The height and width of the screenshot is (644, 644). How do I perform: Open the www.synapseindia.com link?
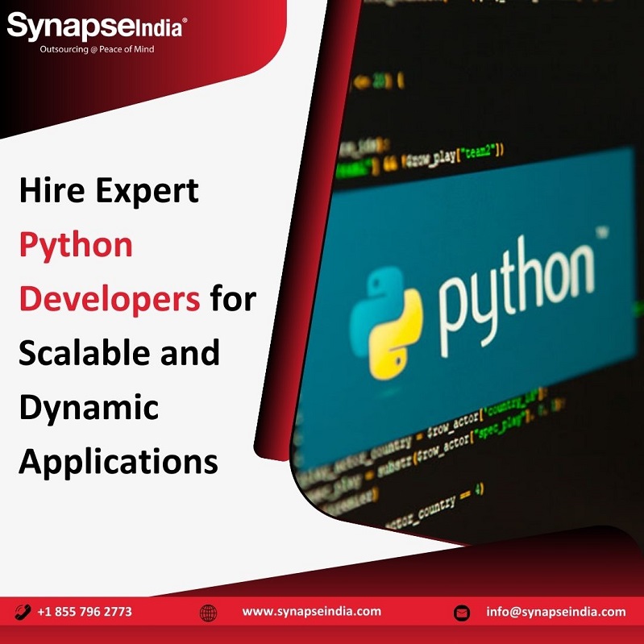click(311, 612)
